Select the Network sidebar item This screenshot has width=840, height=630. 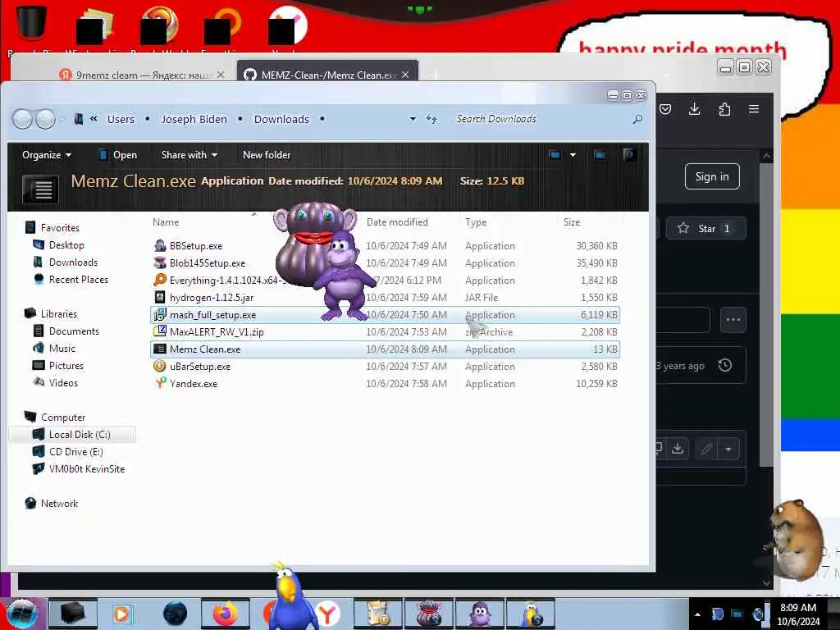point(59,503)
